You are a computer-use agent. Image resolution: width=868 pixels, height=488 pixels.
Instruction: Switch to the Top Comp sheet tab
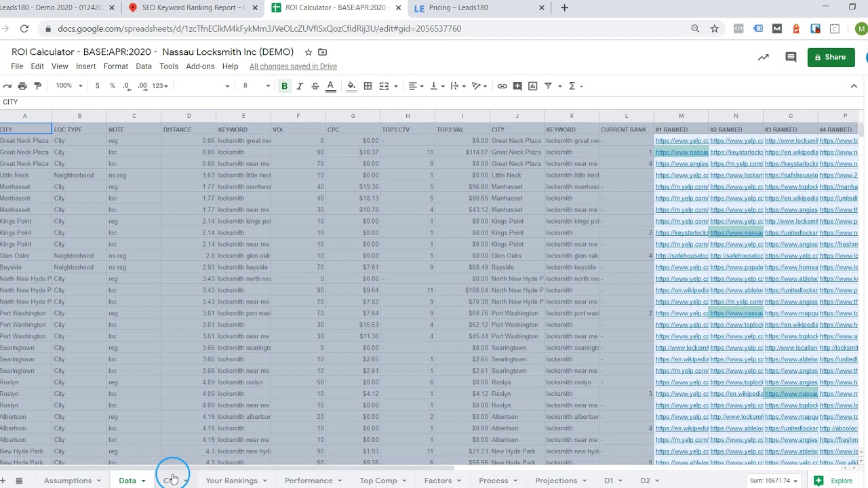pyautogui.click(x=378, y=481)
